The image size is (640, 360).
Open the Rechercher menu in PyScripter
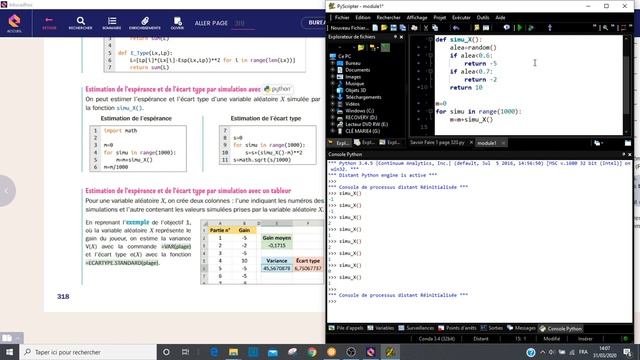coord(389,18)
